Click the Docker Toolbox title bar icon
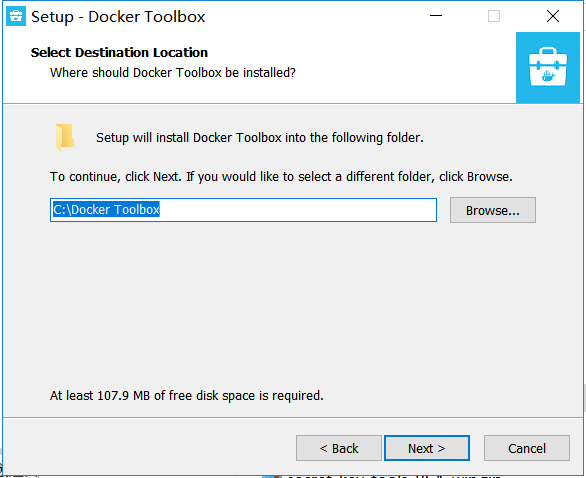Image resolution: width=586 pixels, height=478 pixels. click(16, 16)
